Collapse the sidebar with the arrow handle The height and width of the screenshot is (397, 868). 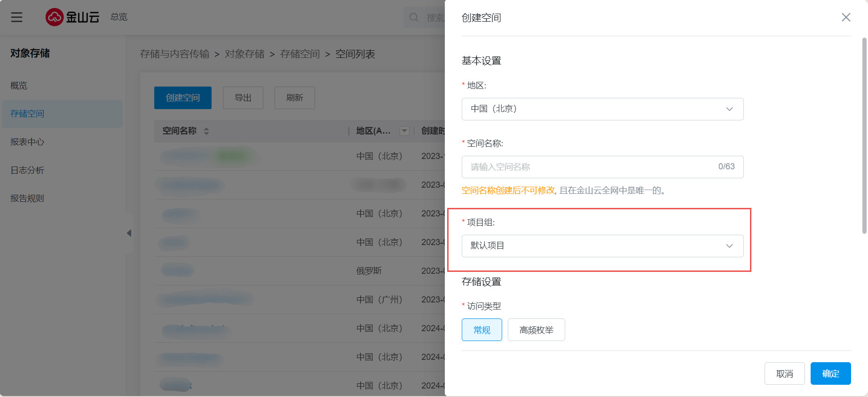tap(129, 233)
